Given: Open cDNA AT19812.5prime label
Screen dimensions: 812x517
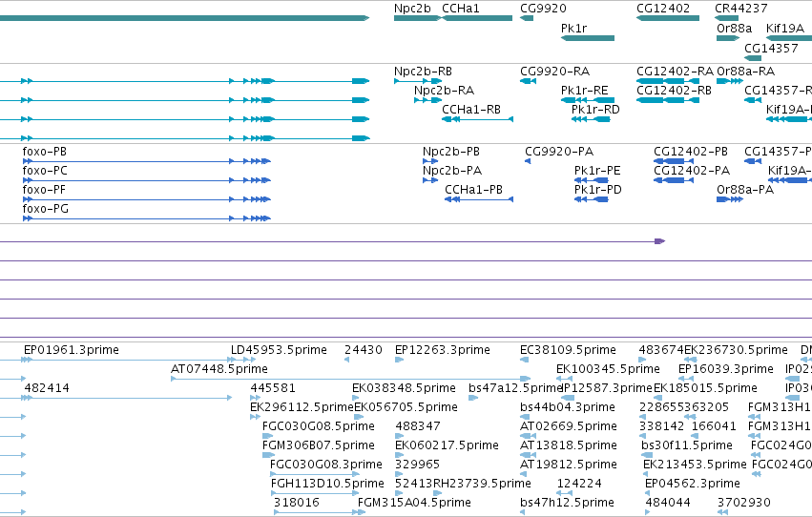Looking at the screenshot, I should tap(569, 465).
